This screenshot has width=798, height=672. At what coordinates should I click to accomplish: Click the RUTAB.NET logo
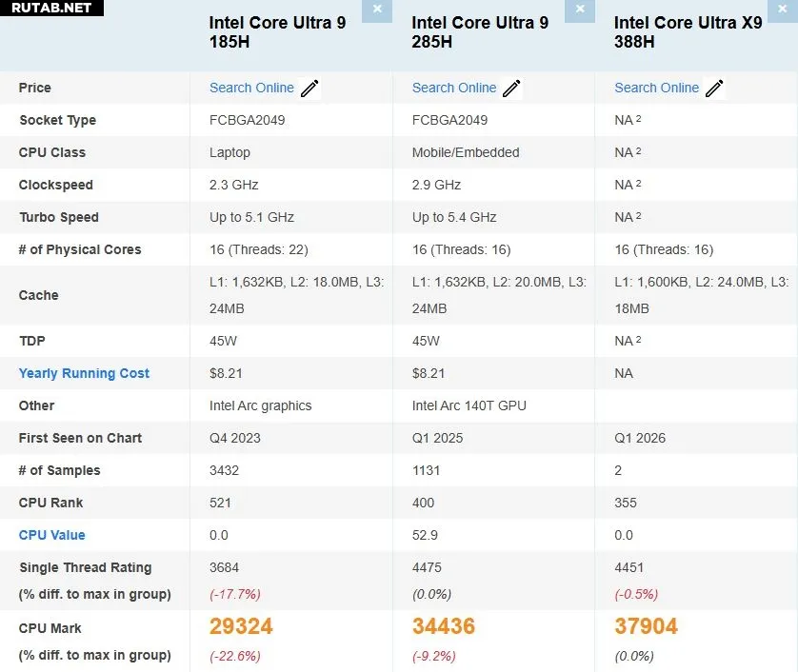click(x=51, y=9)
